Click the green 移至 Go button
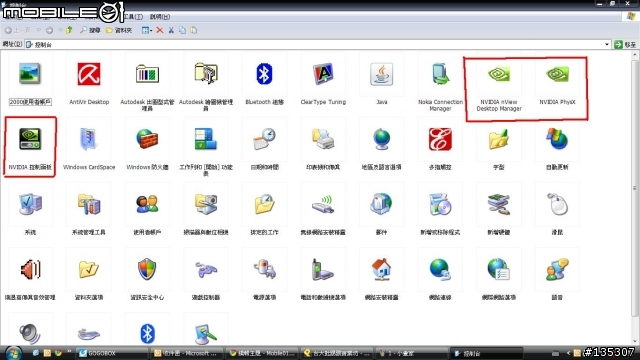 pos(625,44)
